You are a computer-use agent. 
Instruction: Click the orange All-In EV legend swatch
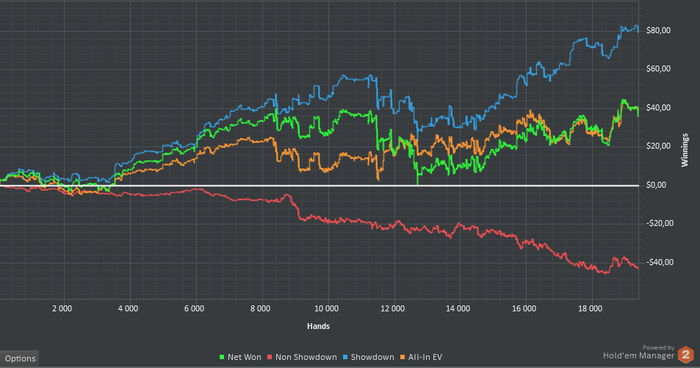click(403, 357)
